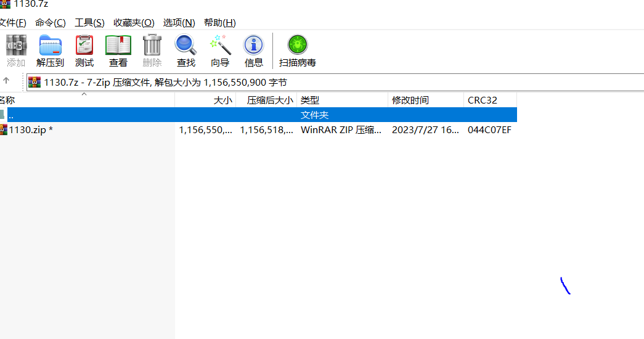
Task: Click the Add (添加) toolbar icon
Action: click(15, 51)
